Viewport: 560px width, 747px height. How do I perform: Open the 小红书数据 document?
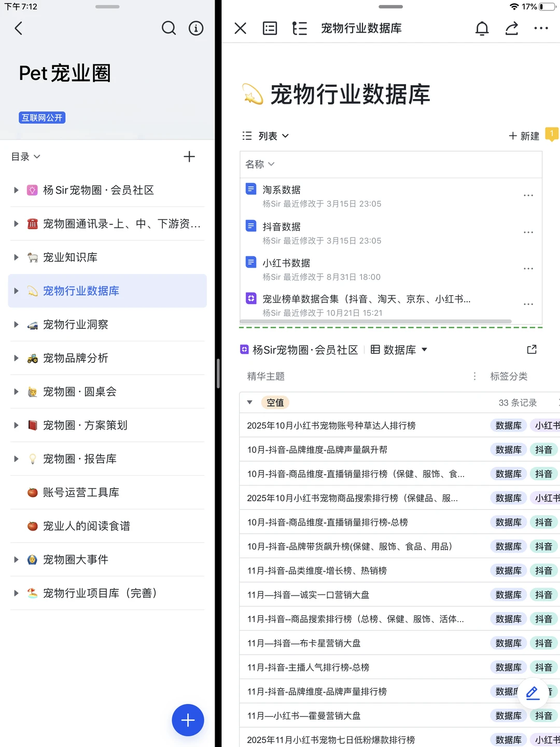pos(284,262)
